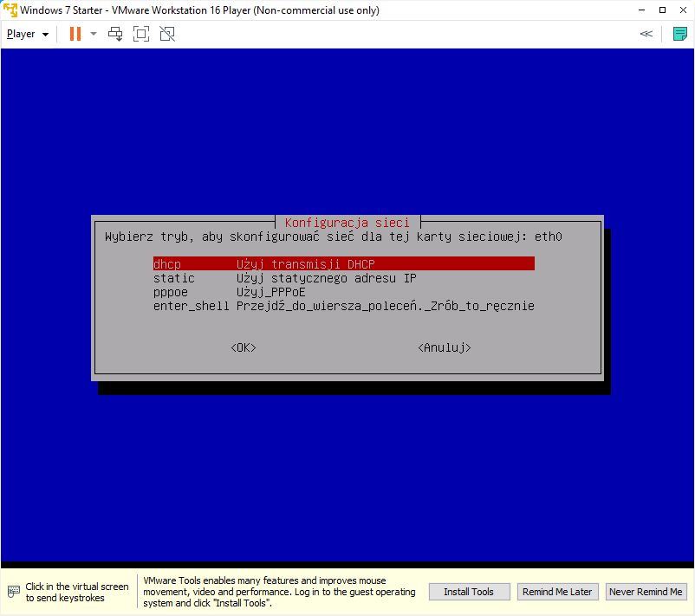Screen dimensions: 695x616
Task: Open the Player menu
Action: point(27,34)
